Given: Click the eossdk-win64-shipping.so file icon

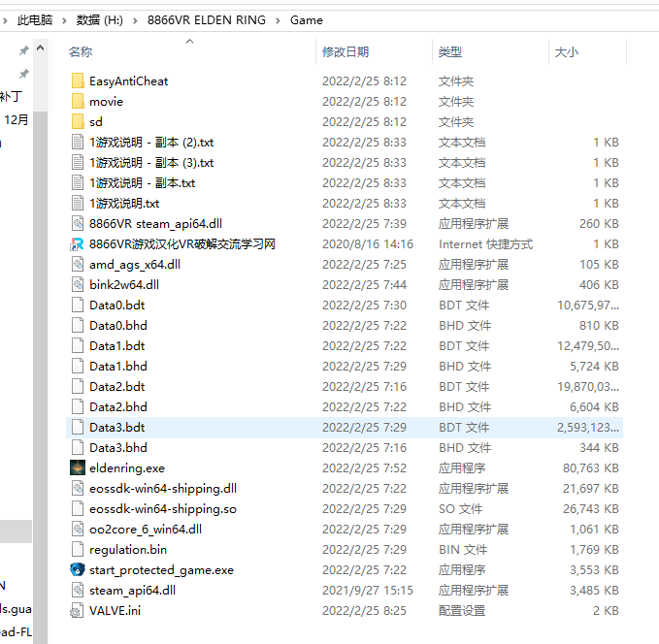Looking at the screenshot, I should (x=78, y=508).
